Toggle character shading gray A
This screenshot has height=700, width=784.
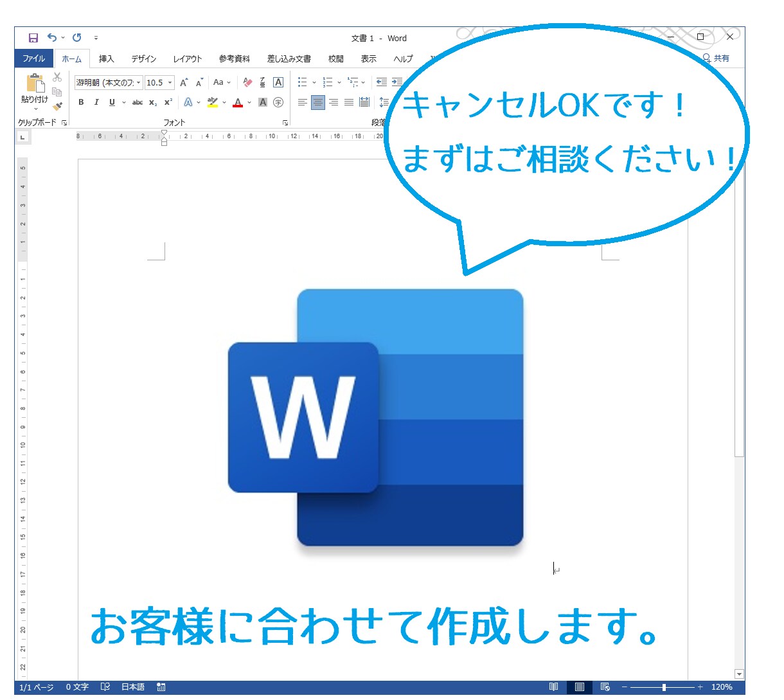(x=263, y=102)
